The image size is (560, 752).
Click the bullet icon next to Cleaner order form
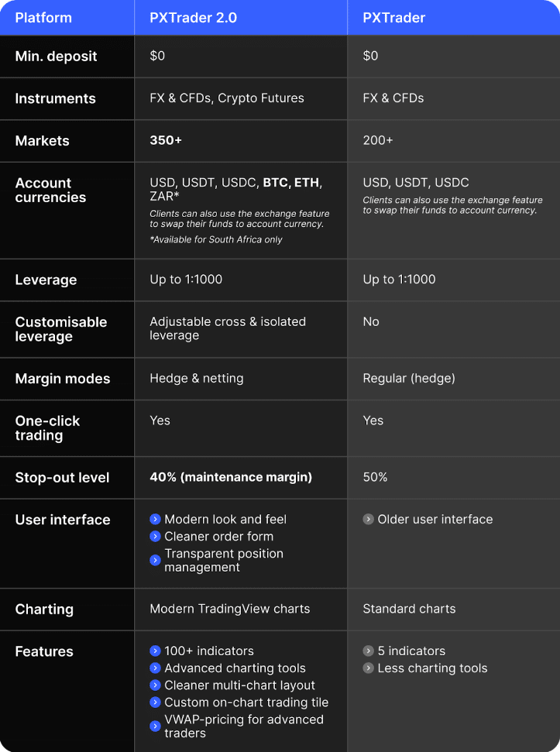click(156, 537)
